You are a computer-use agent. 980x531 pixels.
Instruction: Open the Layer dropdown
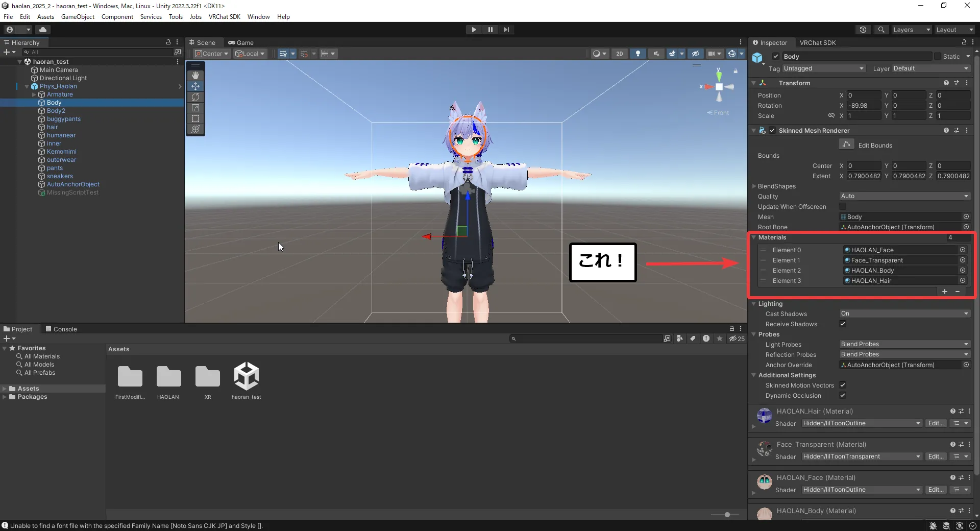point(931,68)
